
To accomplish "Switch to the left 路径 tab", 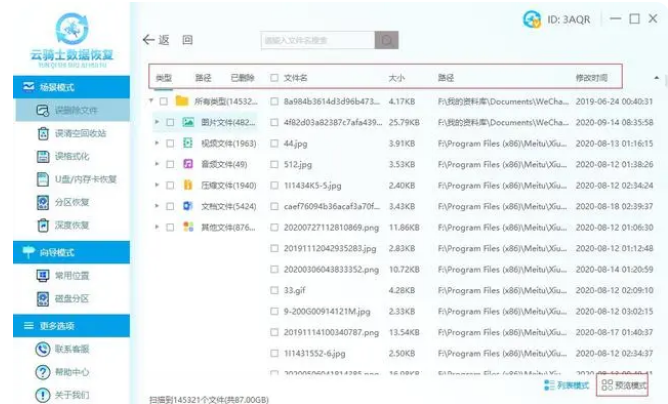I will click(x=203, y=78).
